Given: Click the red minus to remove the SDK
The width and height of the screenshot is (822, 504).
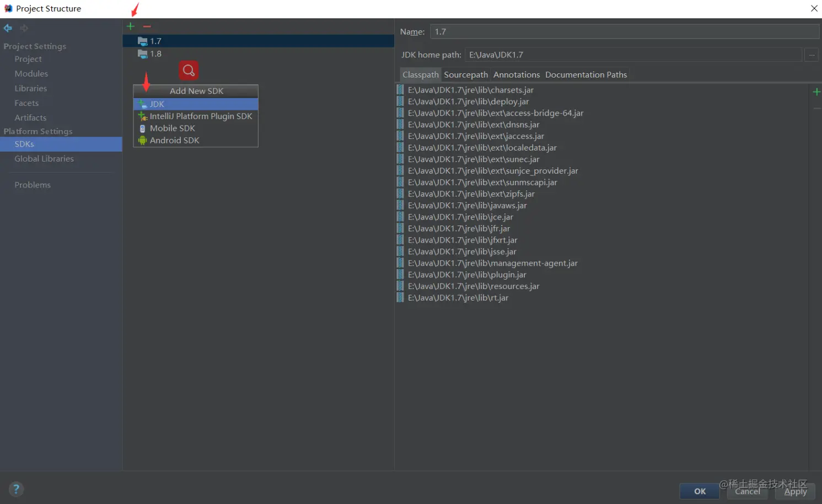Looking at the screenshot, I should coord(147,26).
